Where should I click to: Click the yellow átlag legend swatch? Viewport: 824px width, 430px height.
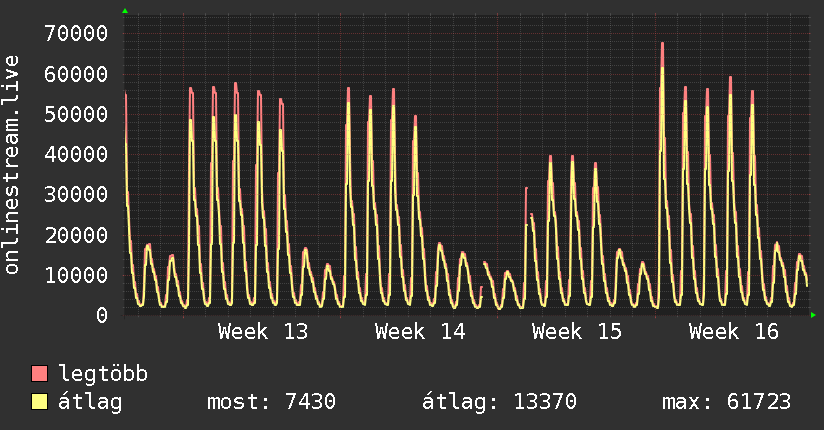(39, 401)
